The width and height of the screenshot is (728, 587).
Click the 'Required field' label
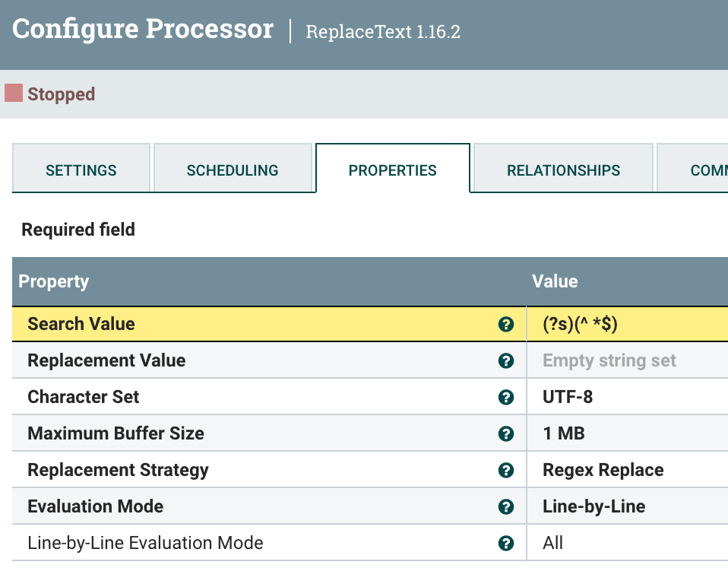[x=78, y=230]
